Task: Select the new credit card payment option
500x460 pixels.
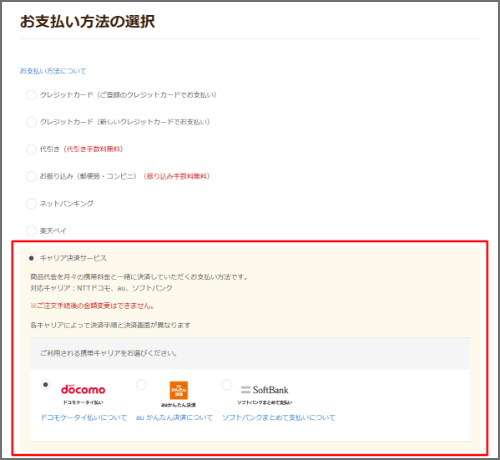Action: coord(31,122)
